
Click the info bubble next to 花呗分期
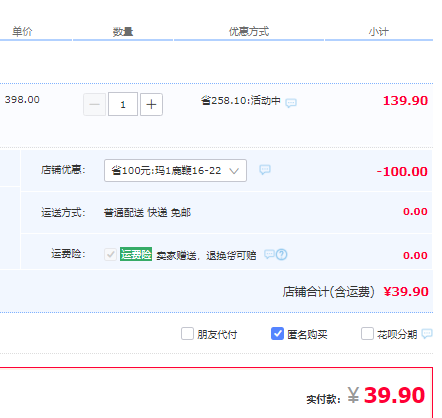[x=427, y=333]
